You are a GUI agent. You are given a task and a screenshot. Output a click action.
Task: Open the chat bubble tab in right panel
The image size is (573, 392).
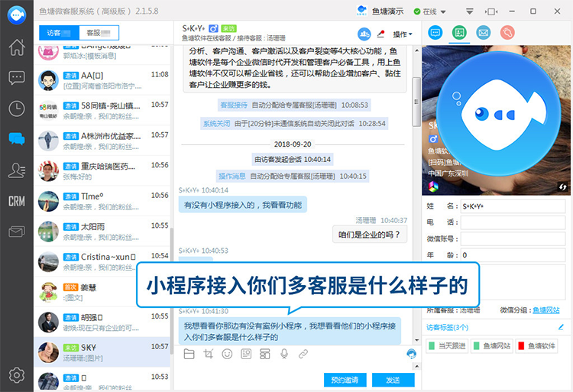click(x=435, y=33)
